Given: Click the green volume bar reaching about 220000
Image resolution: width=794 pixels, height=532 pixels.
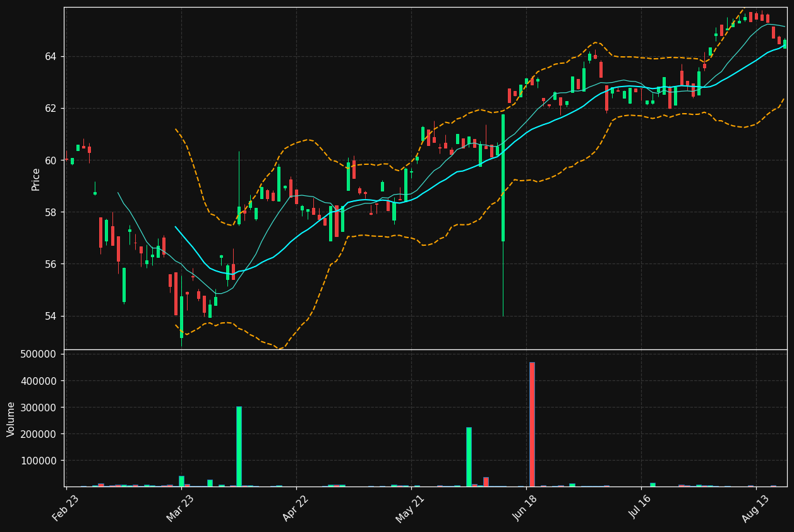Looking at the screenshot, I should [x=469, y=457].
